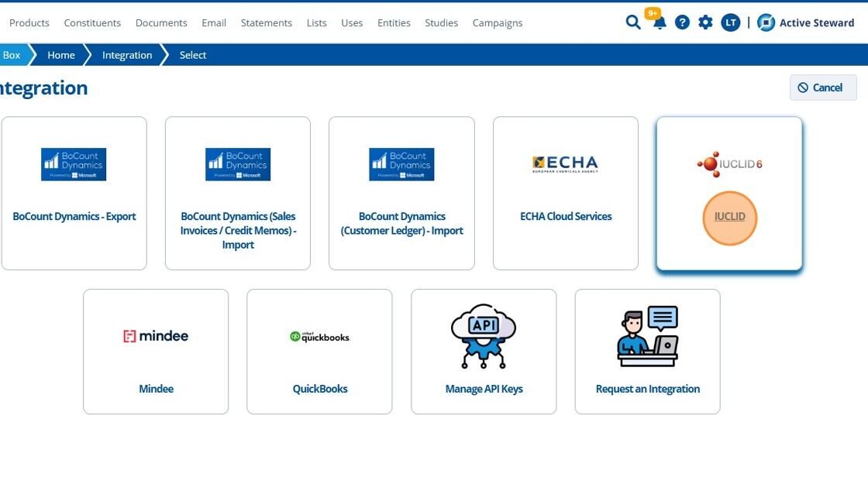Screen dimensions: 868x484
Task: Open the Statements menu
Action: (x=267, y=22)
